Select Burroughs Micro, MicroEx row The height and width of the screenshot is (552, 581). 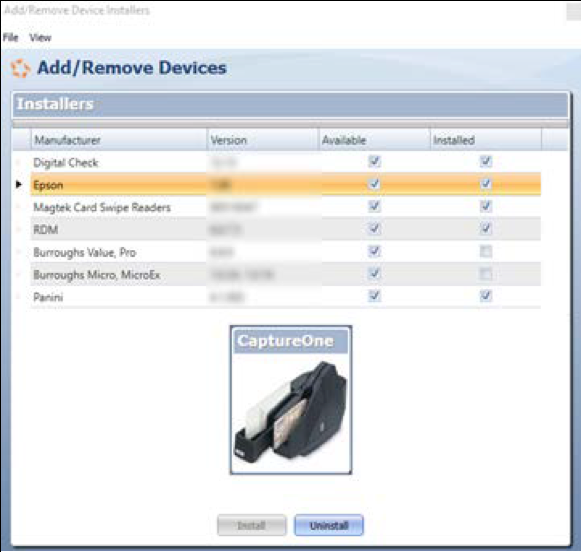point(286,275)
